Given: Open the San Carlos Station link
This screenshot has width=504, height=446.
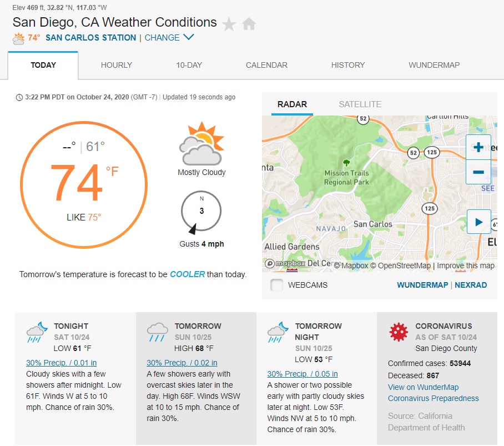Looking at the screenshot, I should [x=90, y=38].
